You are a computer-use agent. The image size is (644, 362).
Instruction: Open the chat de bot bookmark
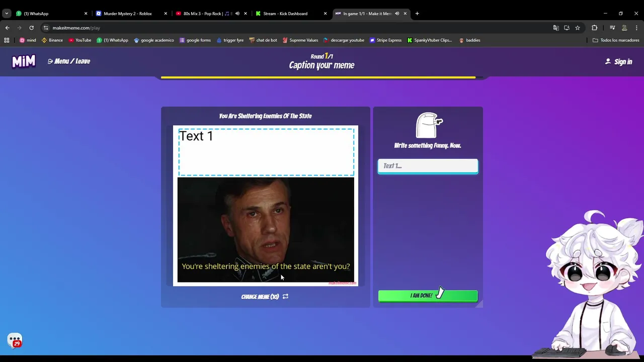pyautogui.click(x=263, y=40)
